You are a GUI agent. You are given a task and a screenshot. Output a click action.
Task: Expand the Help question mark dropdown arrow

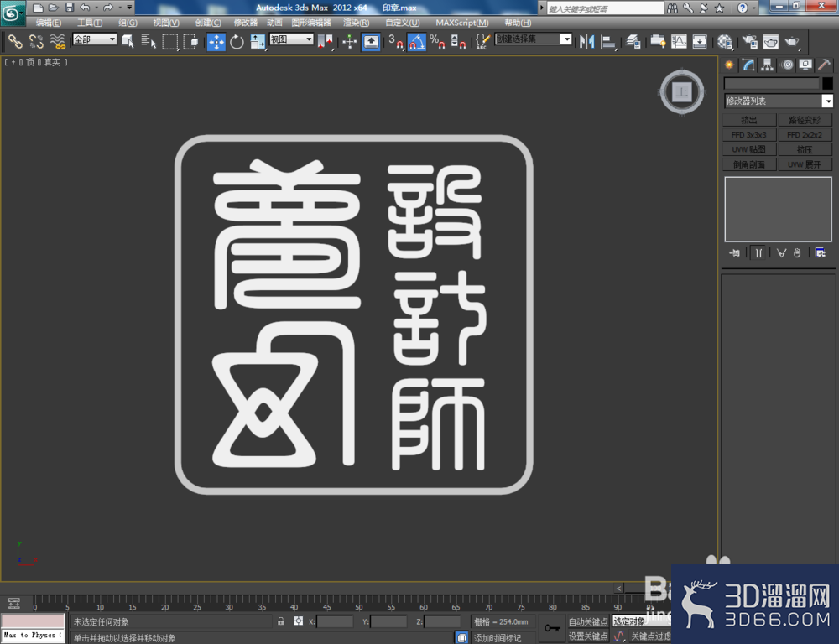754,8
